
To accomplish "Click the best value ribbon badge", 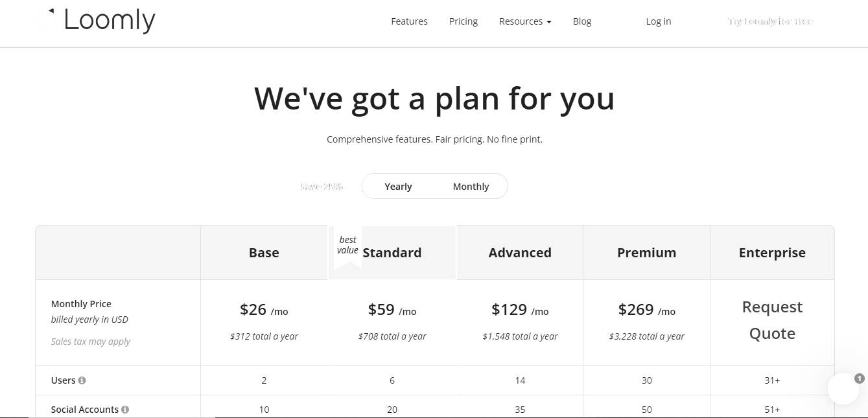I will point(347,245).
